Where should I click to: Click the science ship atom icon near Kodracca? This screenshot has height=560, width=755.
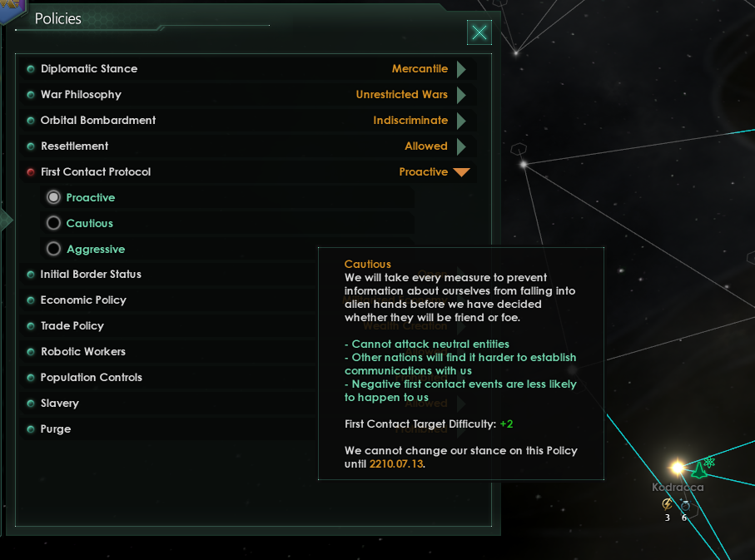pos(710,462)
